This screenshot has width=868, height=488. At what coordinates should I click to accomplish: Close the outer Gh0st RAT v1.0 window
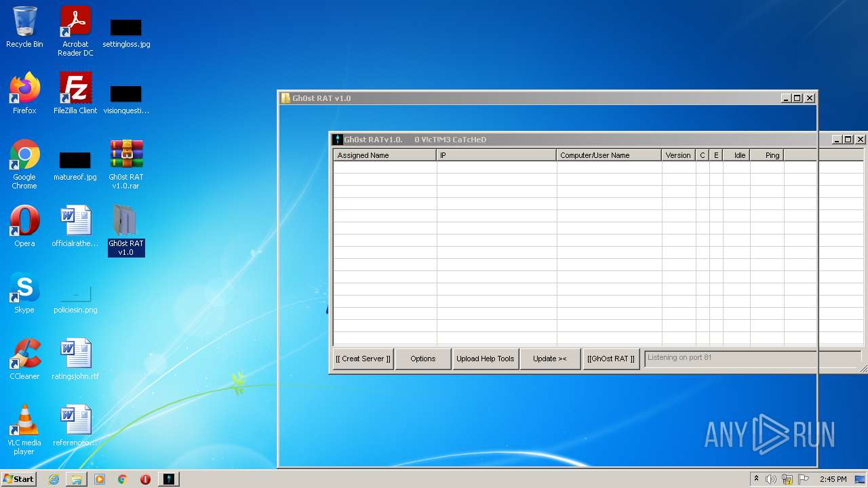coord(810,98)
